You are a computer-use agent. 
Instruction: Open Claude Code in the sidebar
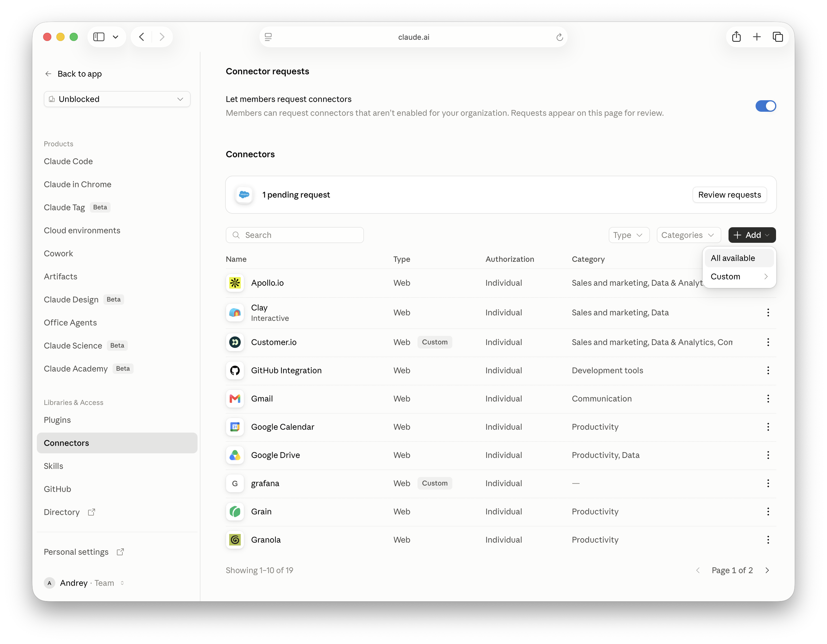click(68, 161)
